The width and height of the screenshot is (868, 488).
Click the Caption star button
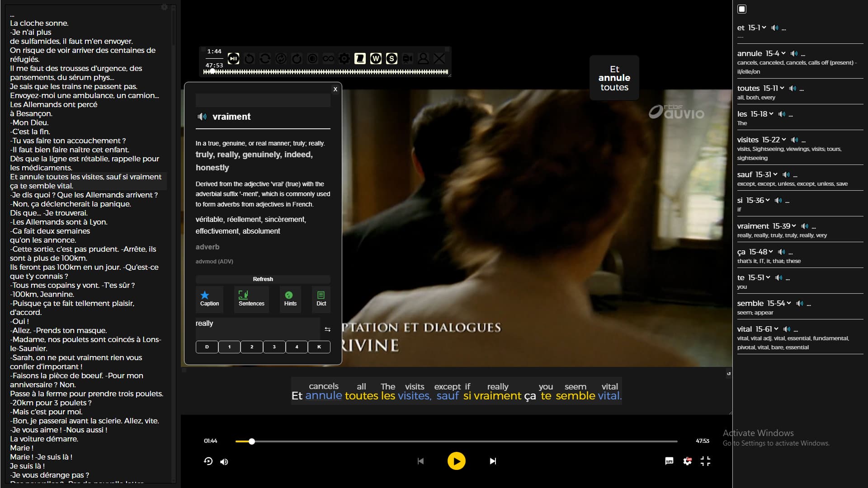pos(209,299)
